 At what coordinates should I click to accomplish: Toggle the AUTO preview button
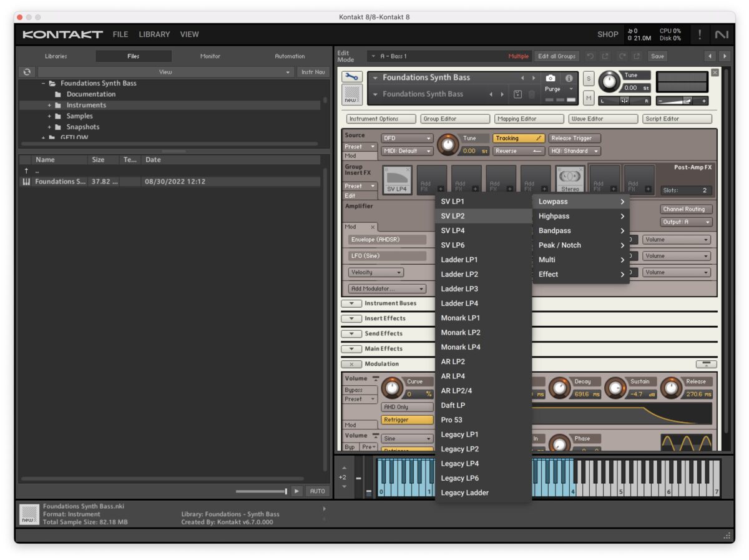click(x=318, y=491)
